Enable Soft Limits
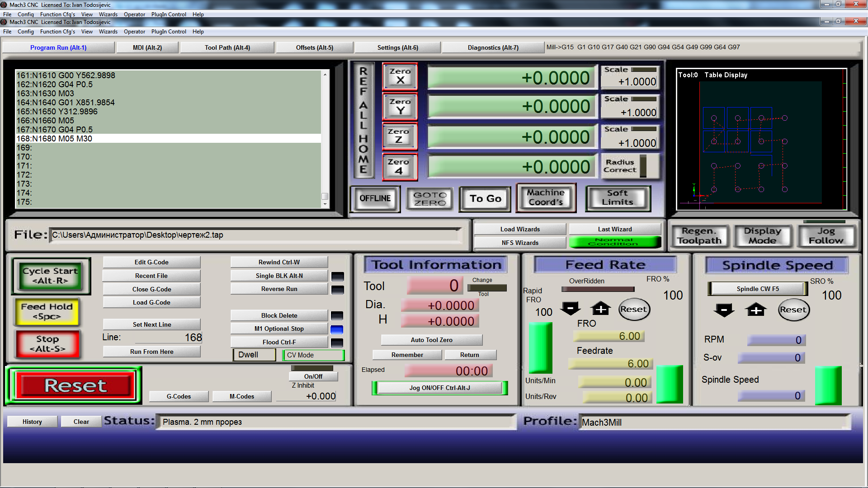The image size is (868, 488). (618, 198)
